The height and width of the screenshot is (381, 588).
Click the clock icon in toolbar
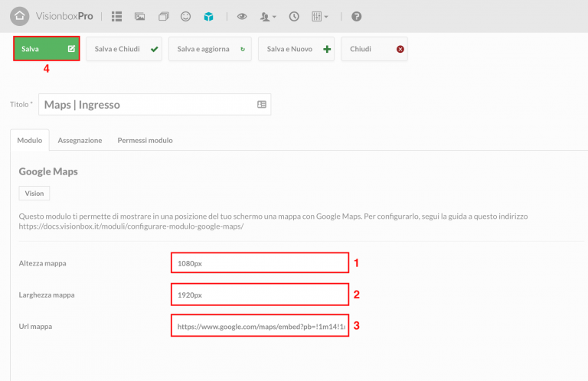(x=294, y=17)
